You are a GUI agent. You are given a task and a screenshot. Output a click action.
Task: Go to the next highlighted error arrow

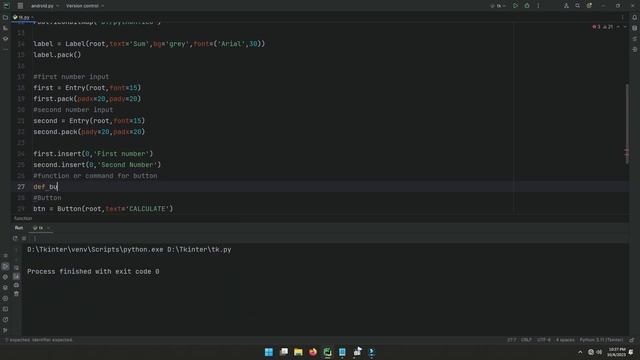[625, 27]
